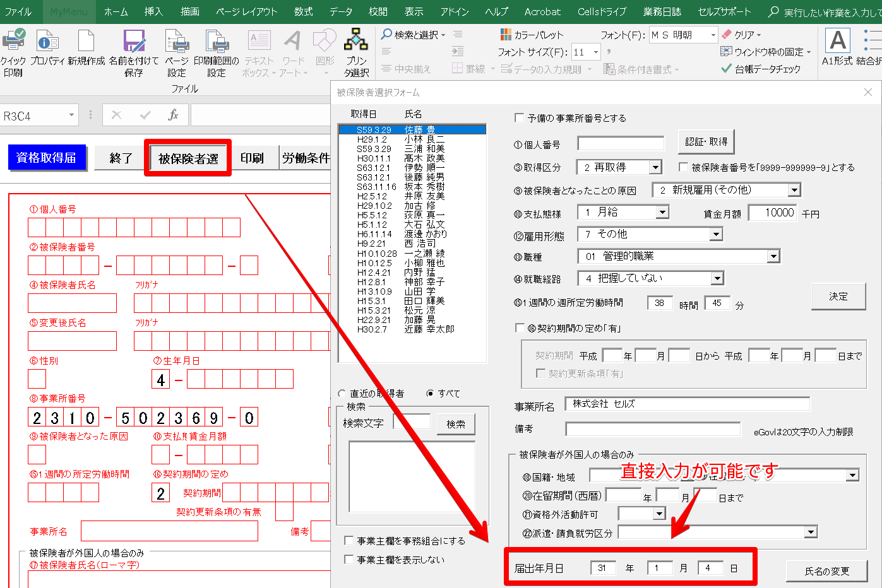
Task: Enable the spare office number checkbox
Action: pos(520,118)
